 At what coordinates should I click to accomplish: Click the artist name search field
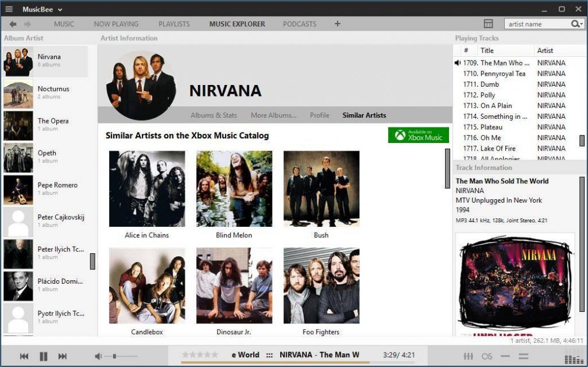point(537,24)
